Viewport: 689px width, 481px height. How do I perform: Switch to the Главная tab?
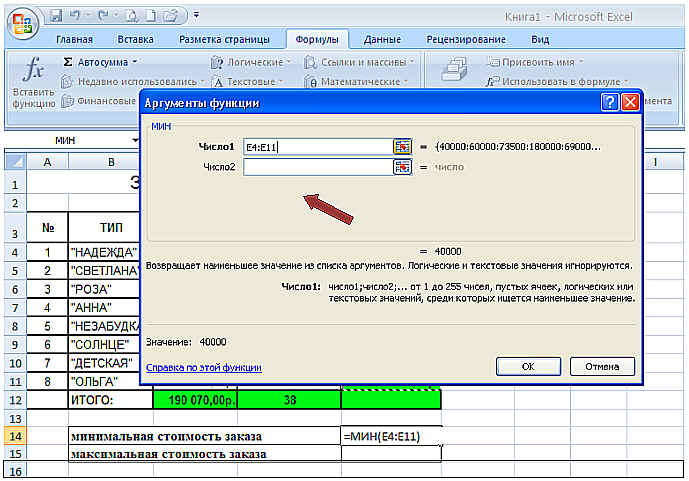74,40
